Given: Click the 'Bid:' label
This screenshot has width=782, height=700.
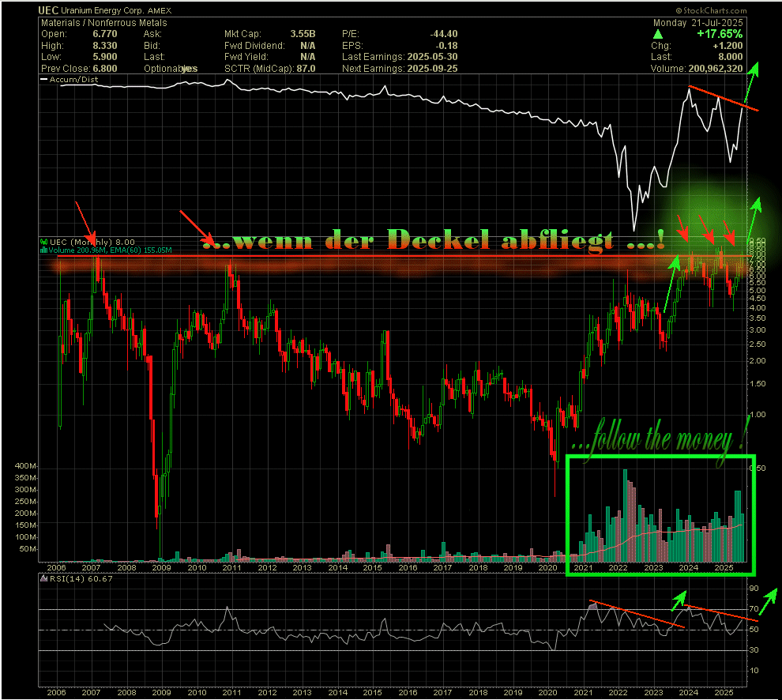Looking at the screenshot, I should coord(152,45).
